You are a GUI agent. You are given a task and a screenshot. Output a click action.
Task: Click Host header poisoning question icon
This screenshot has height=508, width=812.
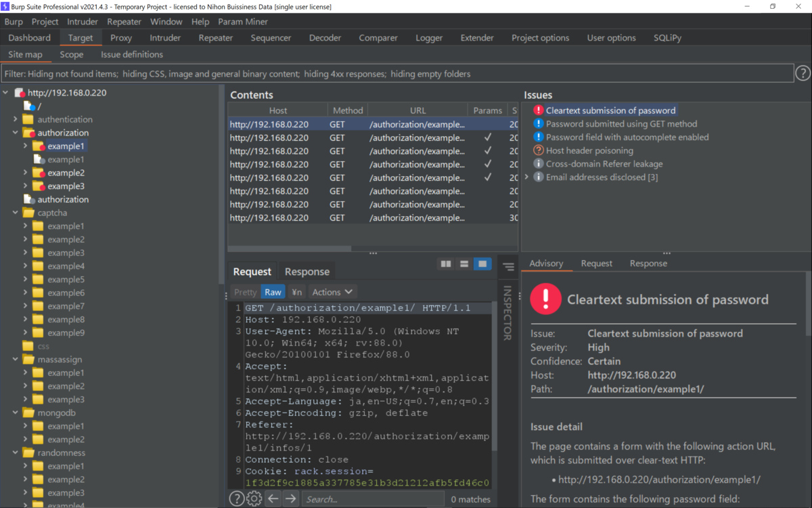click(x=538, y=150)
